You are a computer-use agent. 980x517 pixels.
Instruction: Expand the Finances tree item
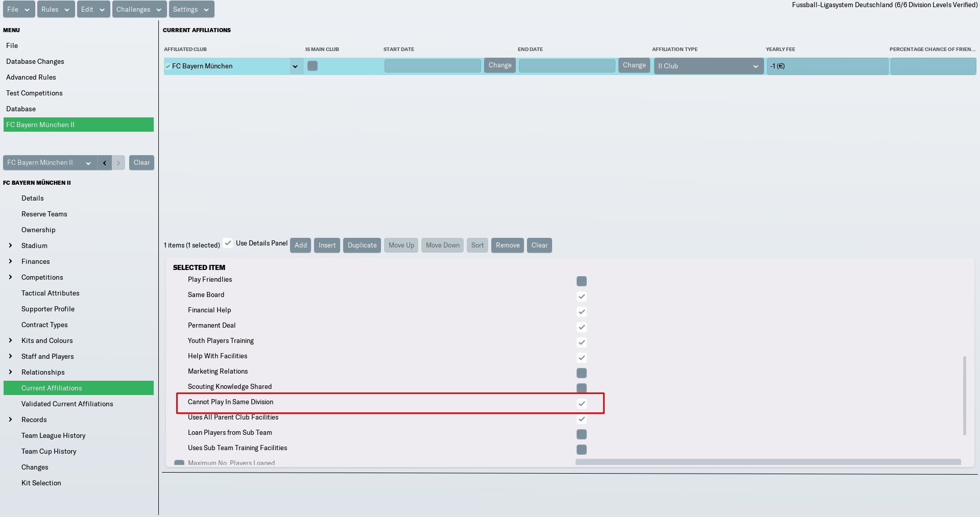(10, 261)
